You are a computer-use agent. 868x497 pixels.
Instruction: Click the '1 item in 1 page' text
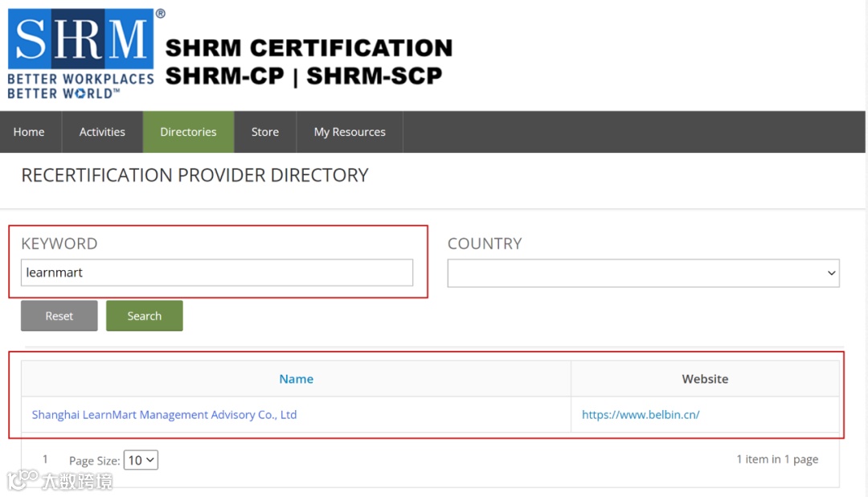(x=777, y=459)
